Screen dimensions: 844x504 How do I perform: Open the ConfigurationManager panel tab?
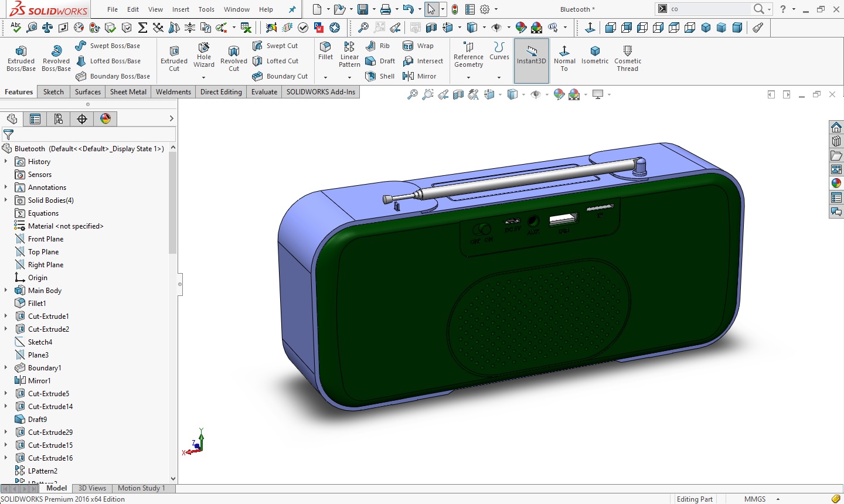[59, 119]
